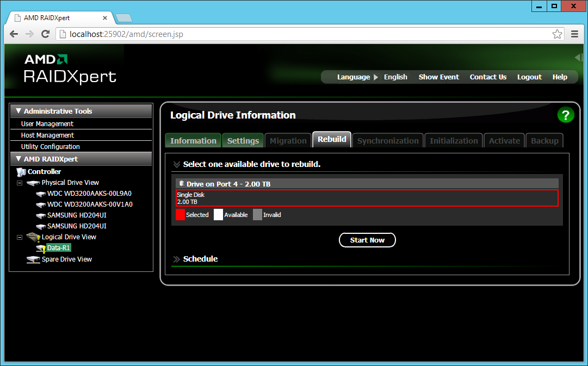
Task: Open the Language selector arrow
Action: 376,77
